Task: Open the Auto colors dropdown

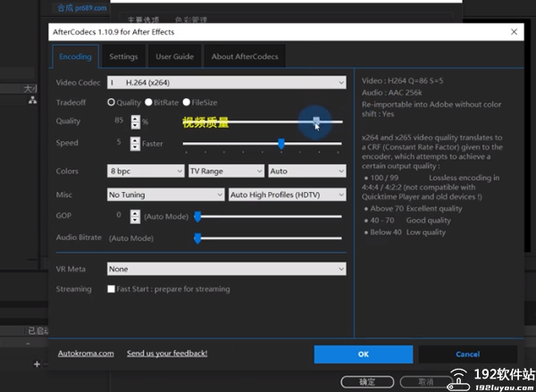Action: tap(307, 171)
